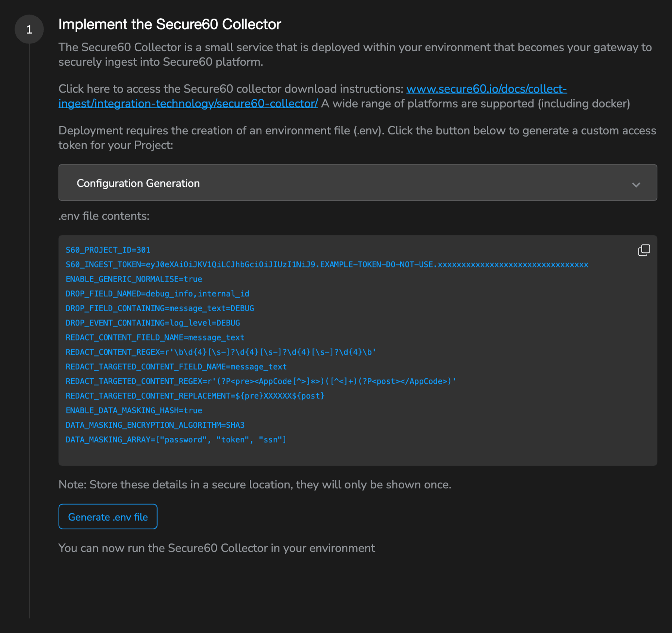This screenshot has width=672, height=633.
Task: Open the secure60.io collector docs link
Action: 313,96
